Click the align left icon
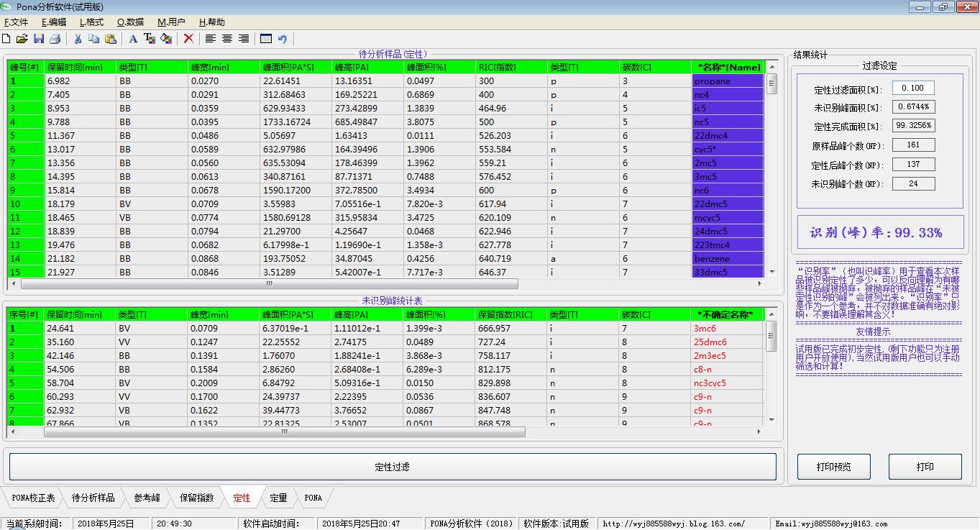980x530 pixels. 211,39
